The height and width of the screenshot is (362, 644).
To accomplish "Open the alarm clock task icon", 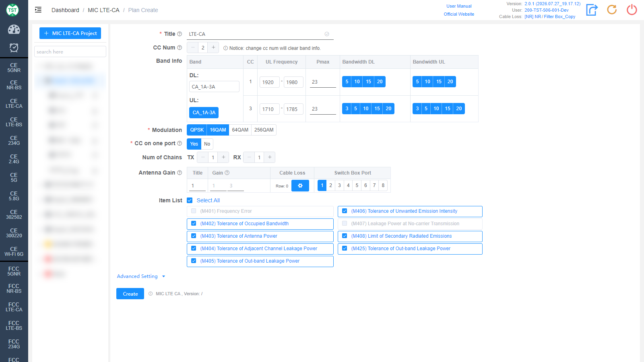I will pyautogui.click(x=14, y=48).
